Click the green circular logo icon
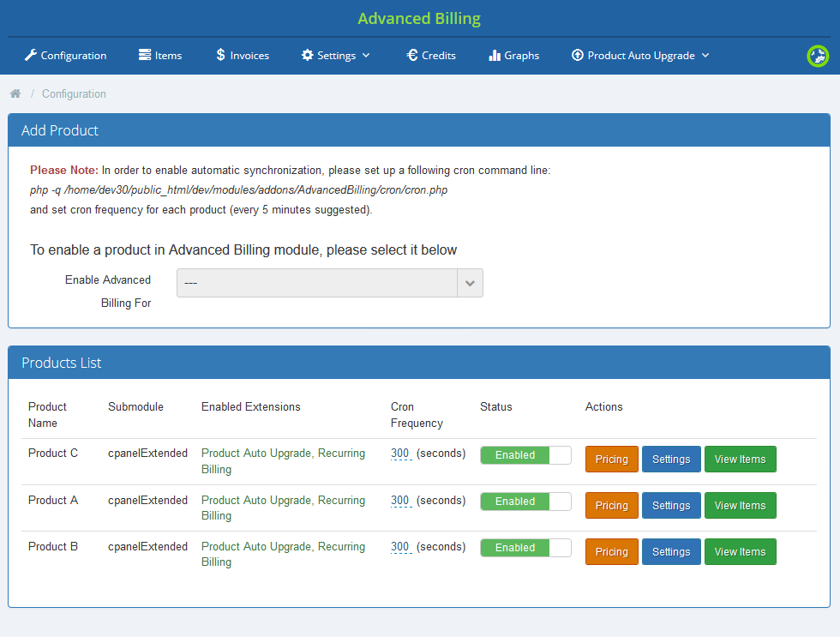The width and height of the screenshot is (840, 637). [x=818, y=56]
